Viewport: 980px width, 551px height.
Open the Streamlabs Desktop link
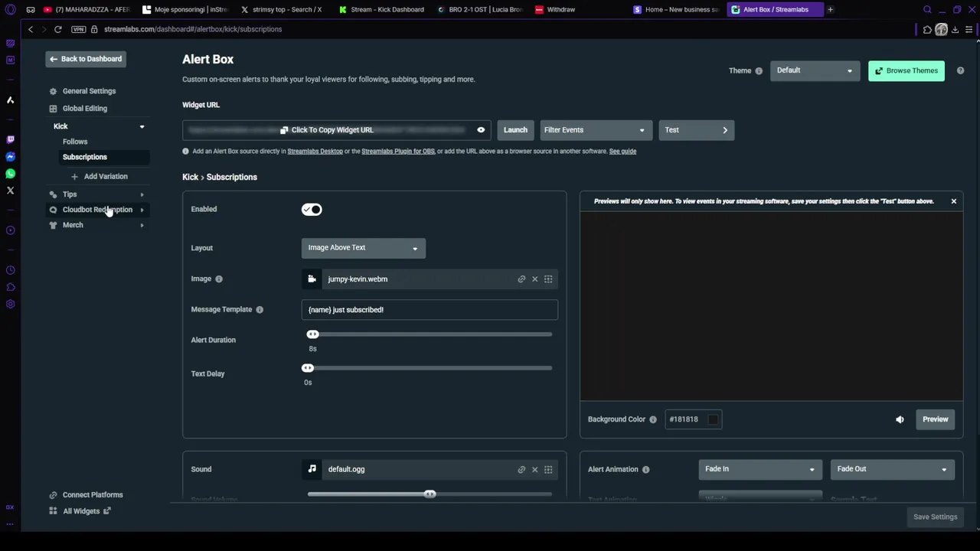click(x=315, y=152)
